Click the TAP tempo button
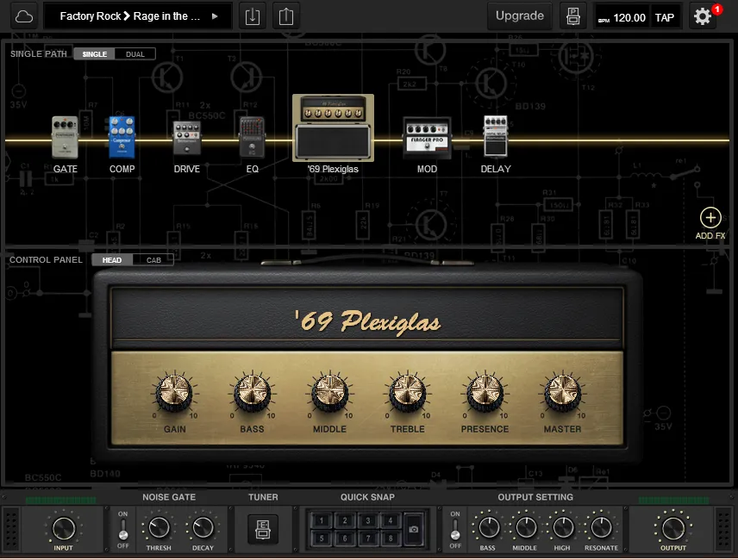Image resolution: width=738 pixels, height=560 pixels. coord(665,18)
